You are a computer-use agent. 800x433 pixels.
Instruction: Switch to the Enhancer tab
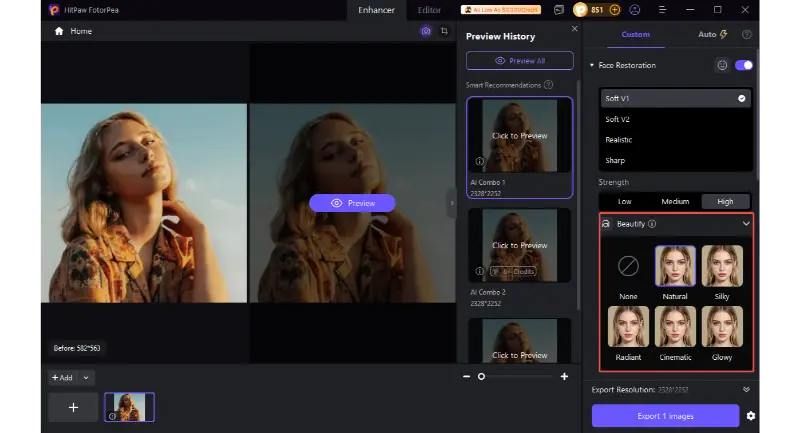[x=376, y=10]
